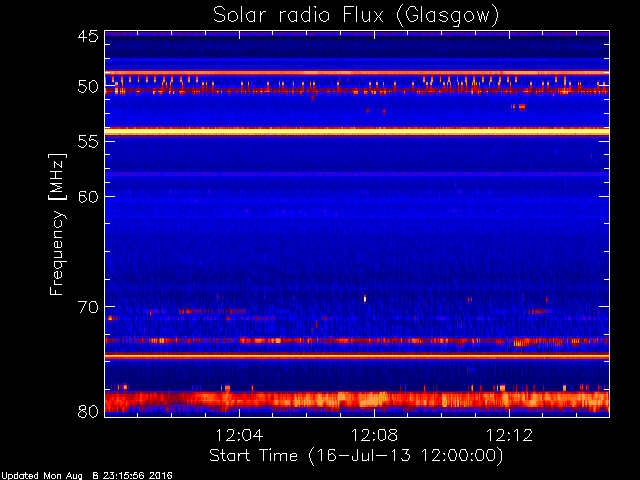Click the 50 frequency tick label
The width and height of the screenshot is (640, 480).
[88, 87]
